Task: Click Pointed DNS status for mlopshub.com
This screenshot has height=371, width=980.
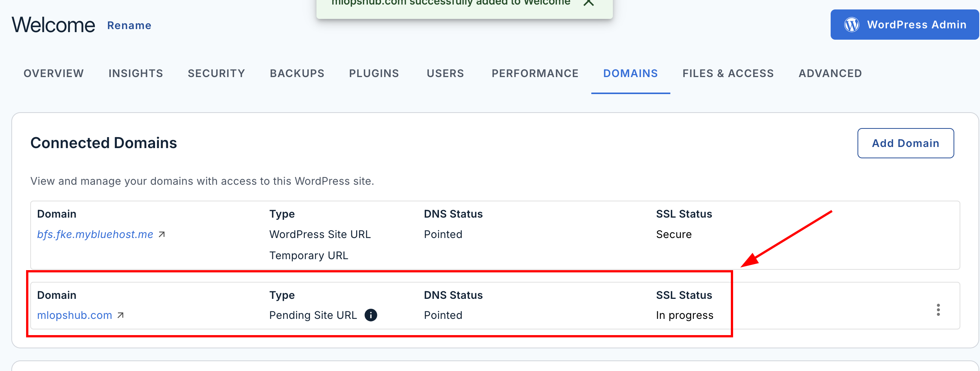Action: click(x=443, y=315)
